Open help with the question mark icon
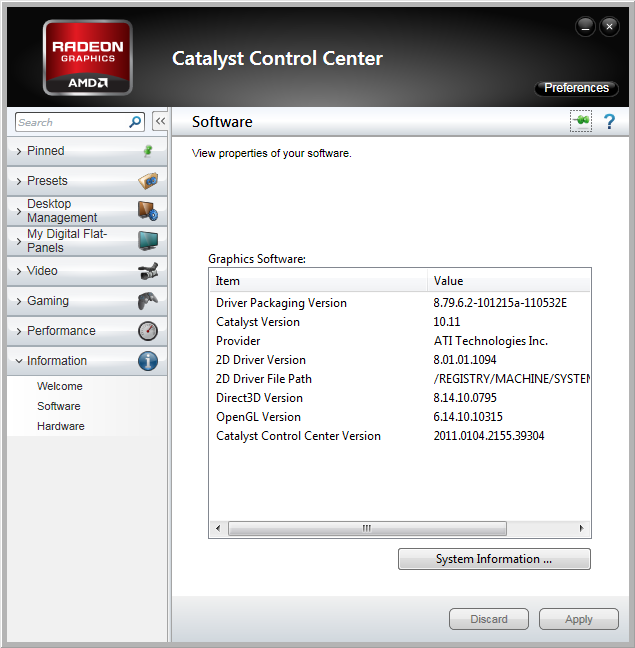The height and width of the screenshot is (648, 635). coord(609,122)
